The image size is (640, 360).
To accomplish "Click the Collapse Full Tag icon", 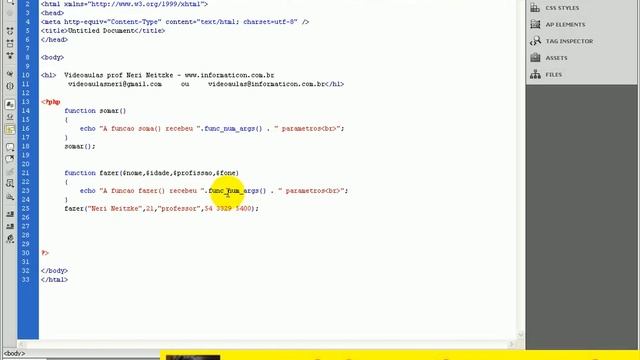I will [10, 31].
